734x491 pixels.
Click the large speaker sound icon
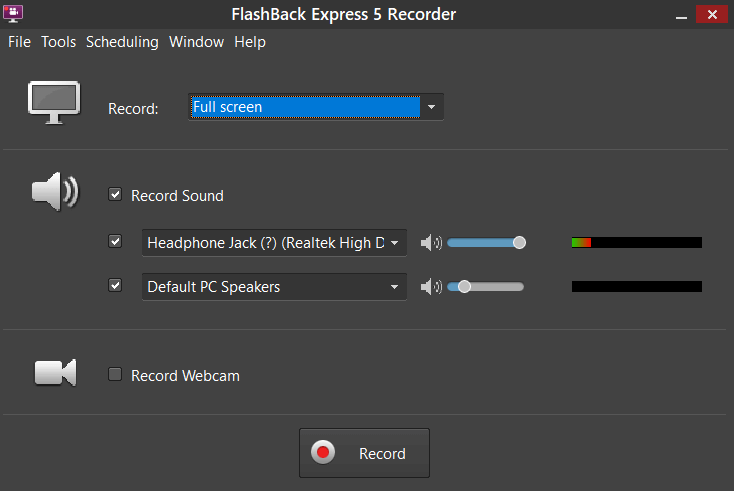click(55, 190)
